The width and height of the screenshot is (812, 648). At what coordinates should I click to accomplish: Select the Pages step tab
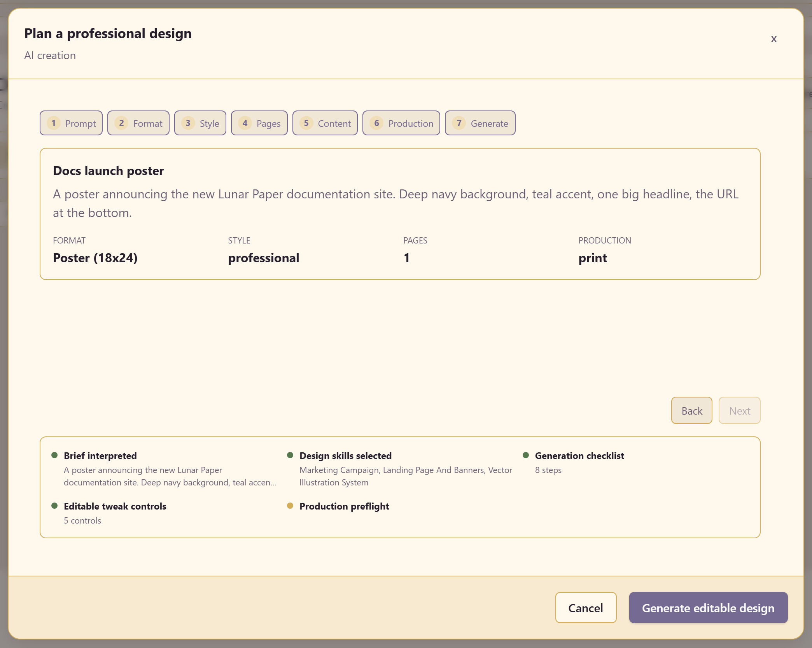[259, 123]
